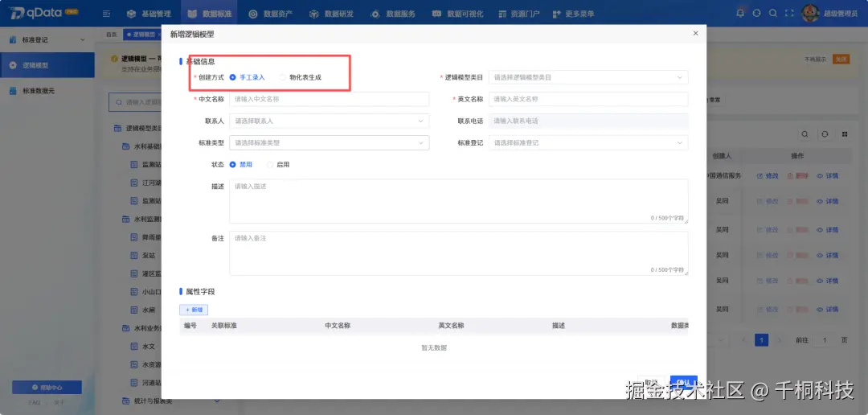Screen dimensions: 868x415
Task: Click the document icon beside 江河湖
Action: click(134, 183)
